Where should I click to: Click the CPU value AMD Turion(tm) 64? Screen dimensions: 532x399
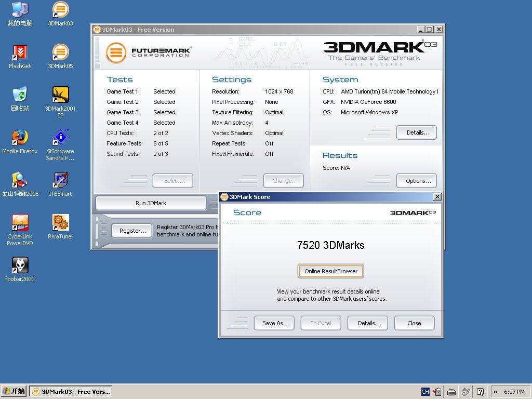pos(390,91)
